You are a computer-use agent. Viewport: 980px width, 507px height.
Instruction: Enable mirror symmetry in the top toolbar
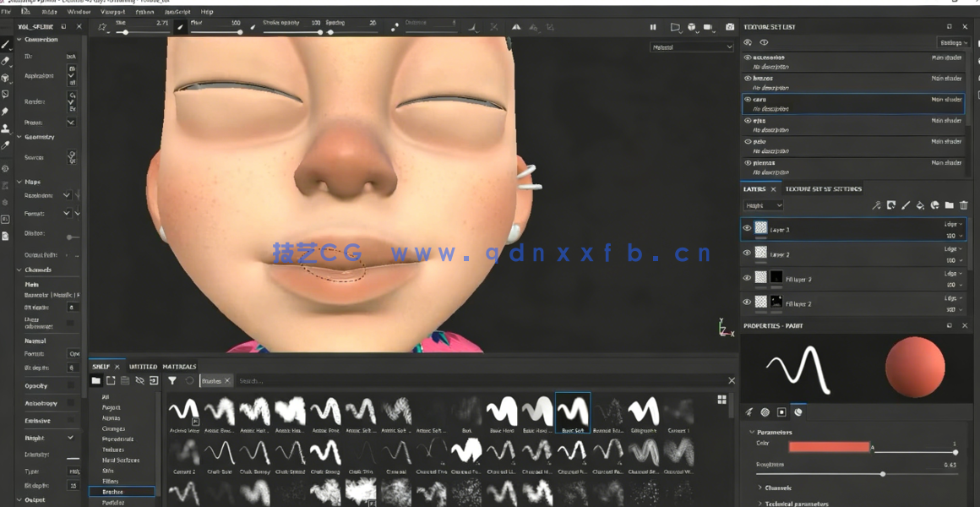coord(516,27)
